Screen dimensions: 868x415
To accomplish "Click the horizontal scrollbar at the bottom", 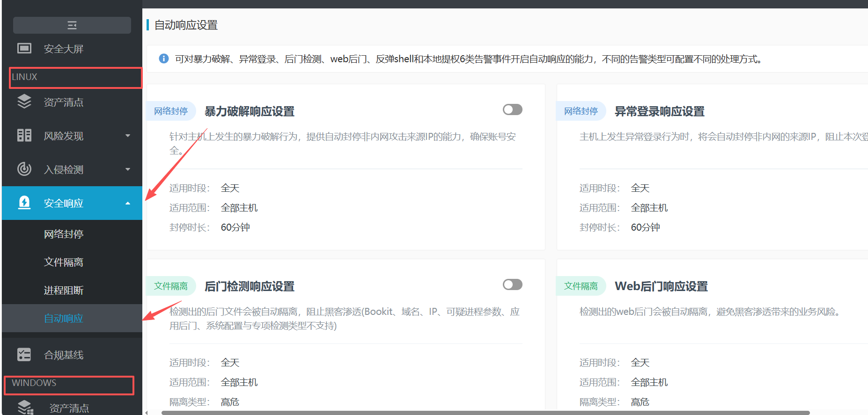I will (x=485, y=413).
